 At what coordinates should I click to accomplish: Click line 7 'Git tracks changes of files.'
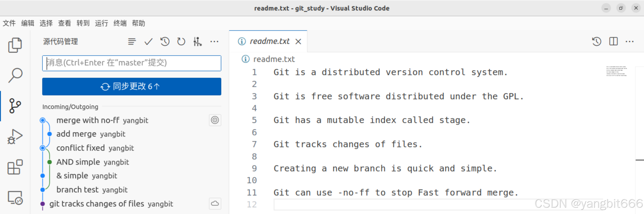click(348, 144)
